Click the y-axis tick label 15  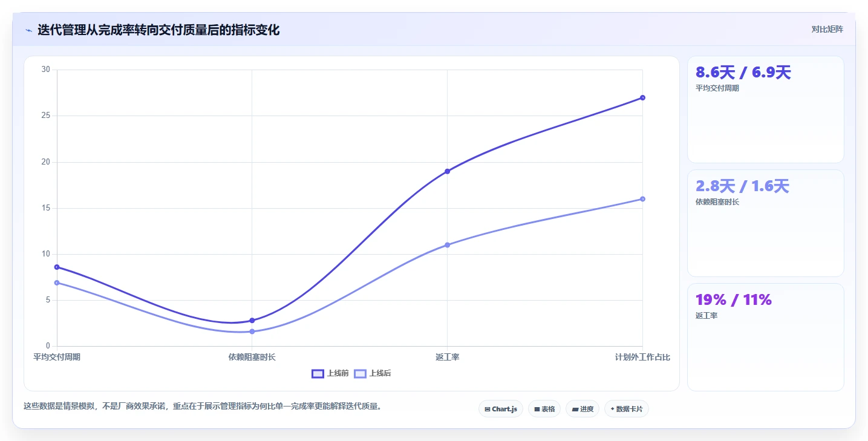click(x=46, y=208)
